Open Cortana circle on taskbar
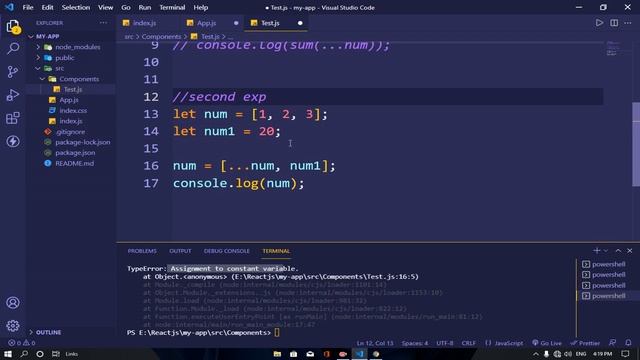The width and height of the screenshot is (640, 360). (x=40, y=354)
